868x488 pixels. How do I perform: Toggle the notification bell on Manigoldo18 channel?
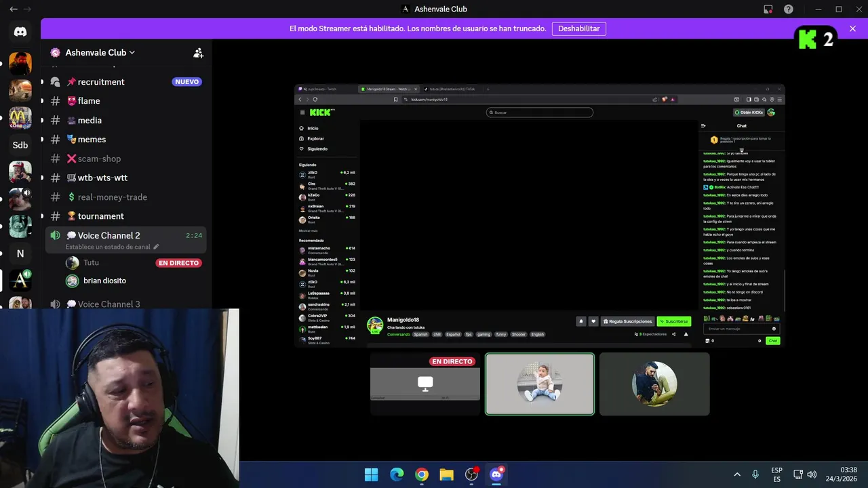tap(581, 321)
